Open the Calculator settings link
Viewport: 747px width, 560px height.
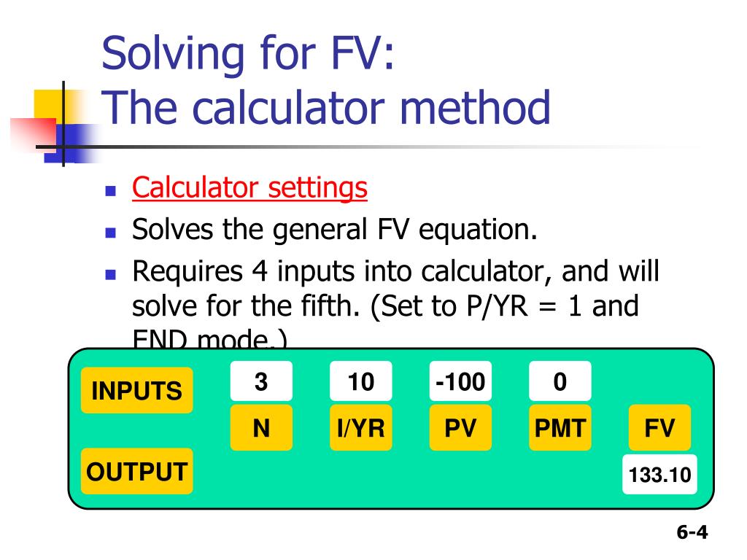(249, 188)
